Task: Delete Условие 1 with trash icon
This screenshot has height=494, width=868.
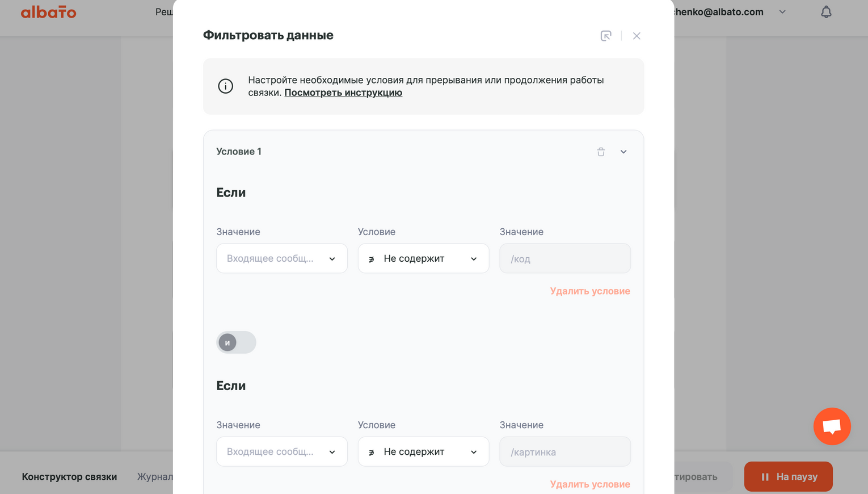Action: pyautogui.click(x=601, y=152)
